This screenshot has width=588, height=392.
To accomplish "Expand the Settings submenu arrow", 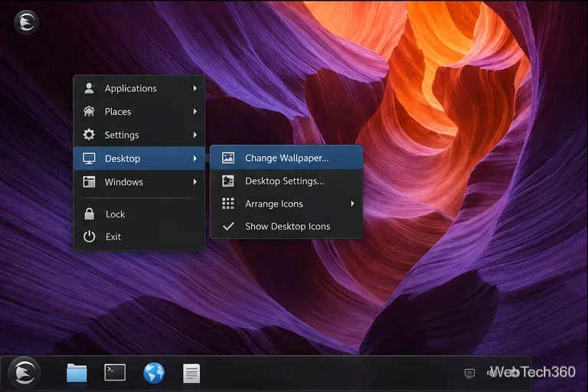I will (x=195, y=135).
